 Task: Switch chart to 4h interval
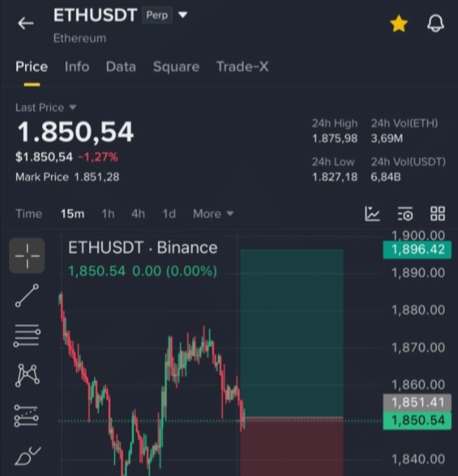[138, 214]
